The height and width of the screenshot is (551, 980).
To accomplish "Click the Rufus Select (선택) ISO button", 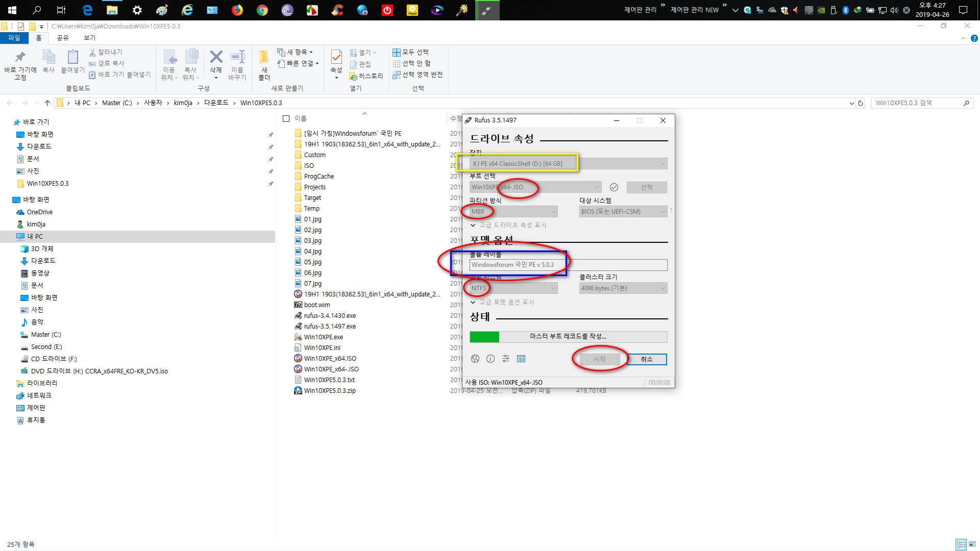I will coord(647,187).
